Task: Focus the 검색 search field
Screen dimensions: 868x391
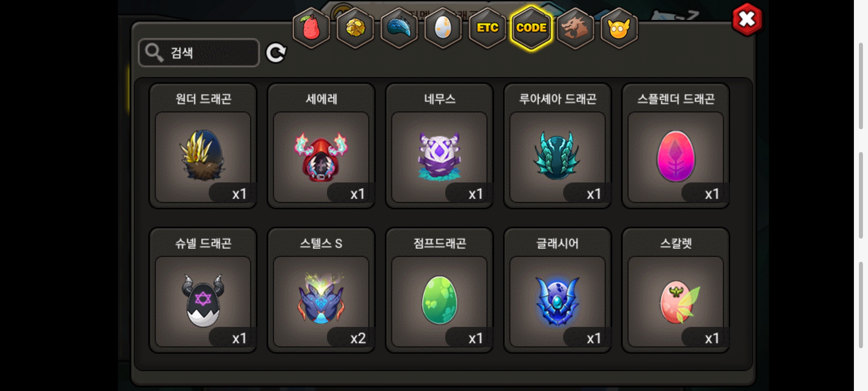Action: (199, 53)
